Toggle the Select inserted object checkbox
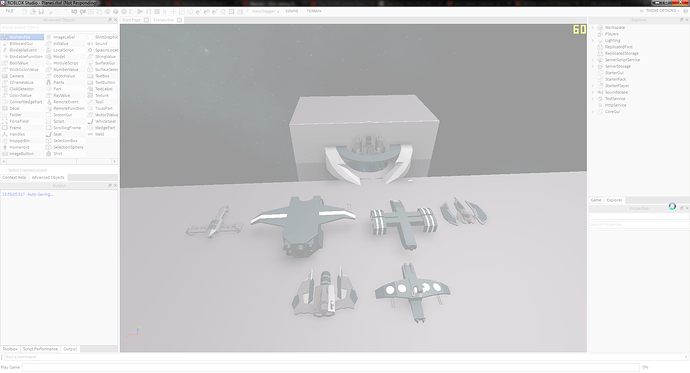The width and height of the screenshot is (690, 373). pyautogui.click(x=4, y=170)
